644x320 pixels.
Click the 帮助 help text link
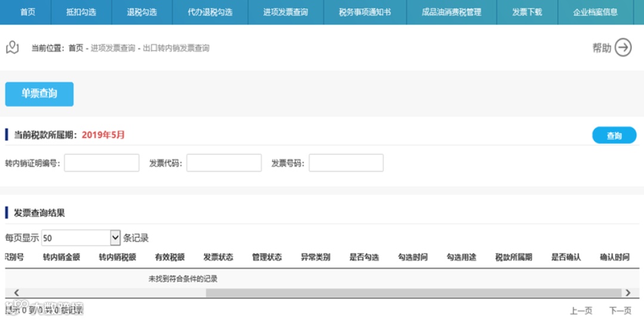(602, 48)
